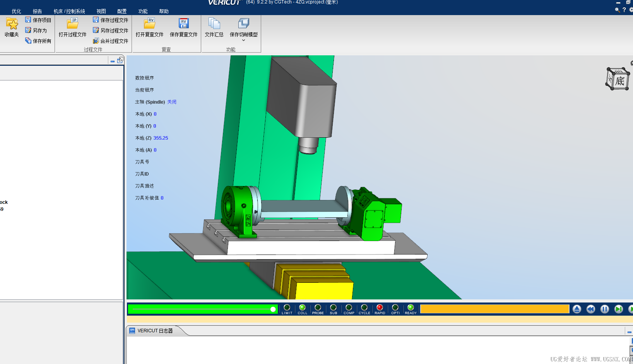Click the orange simulation progress bar
Screen dimensions: 633x364
coord(495,309)
